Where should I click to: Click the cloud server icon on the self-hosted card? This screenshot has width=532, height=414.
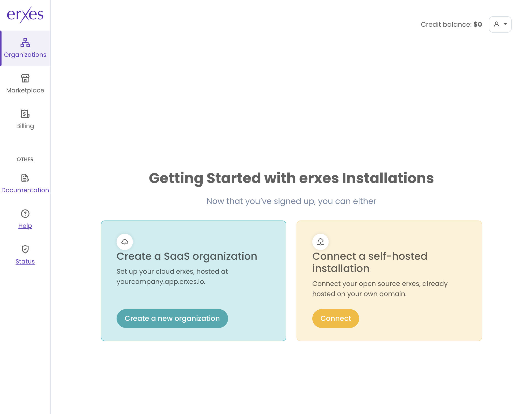pyautogui.click(x=320, y=242)
